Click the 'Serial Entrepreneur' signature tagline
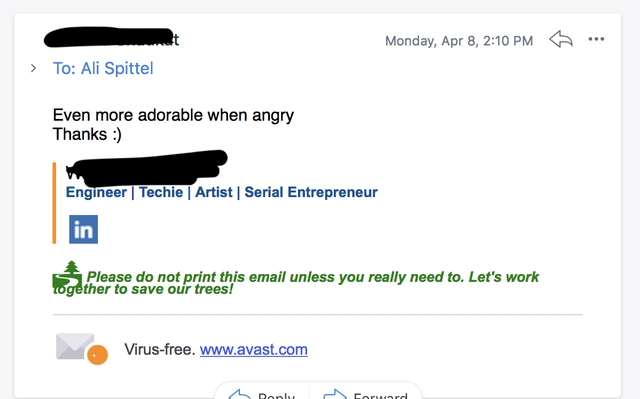 pyautogui.click(x=311, y=192)
